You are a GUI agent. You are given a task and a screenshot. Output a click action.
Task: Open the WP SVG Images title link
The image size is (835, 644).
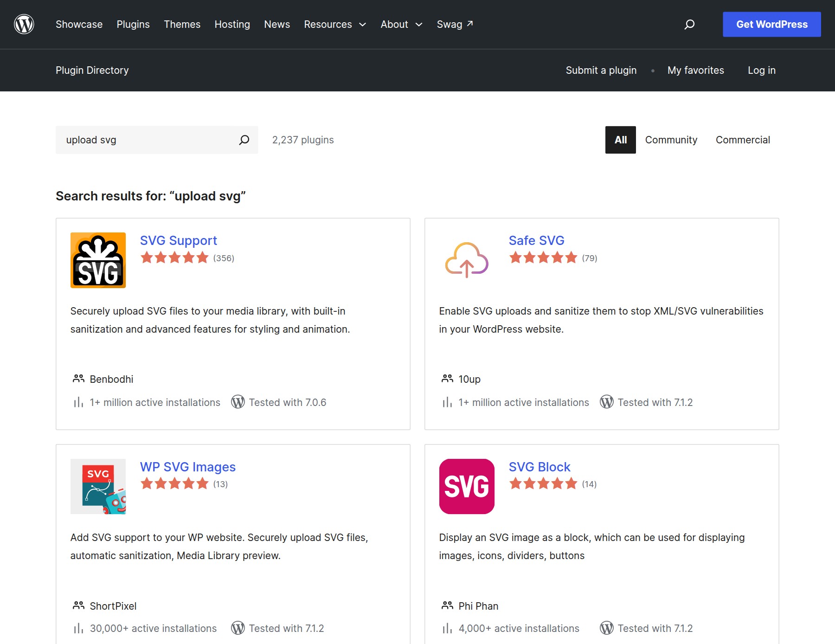[x=188, y=467]
